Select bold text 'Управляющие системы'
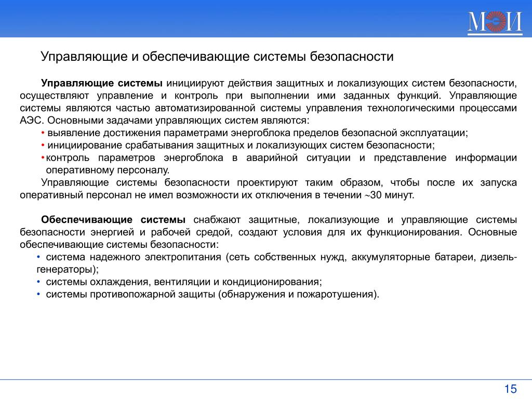 tap(102, 83)
